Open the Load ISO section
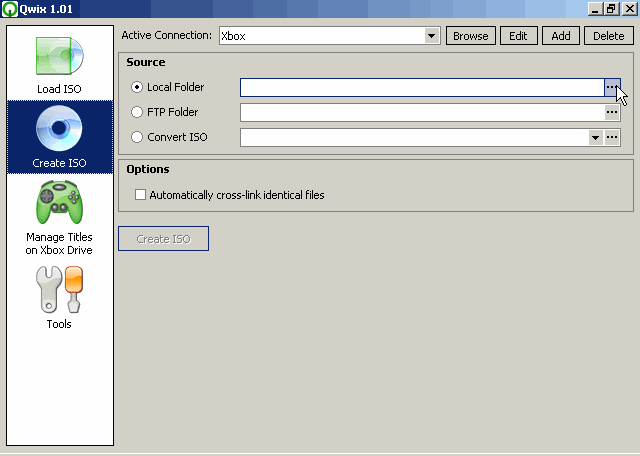Screen dimensions: 640x456 click(60, 64)
